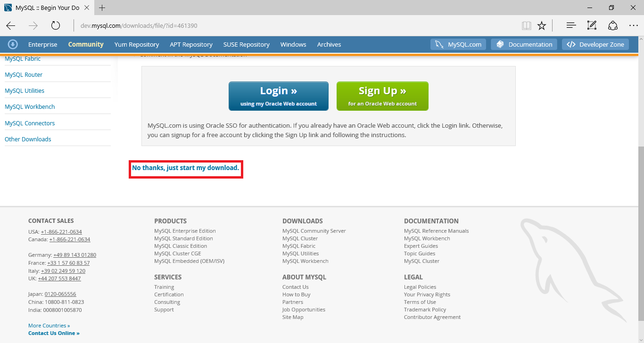Viewport: 644px width, 343px height.
Task: Click Germany phone number link
Action: tap(74, 255)
